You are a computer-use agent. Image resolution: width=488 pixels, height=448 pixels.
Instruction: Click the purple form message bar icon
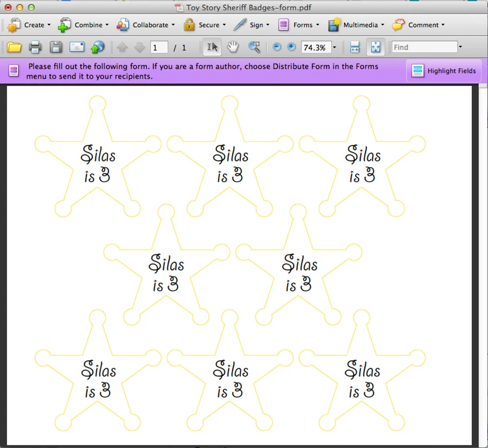(14, 71)
